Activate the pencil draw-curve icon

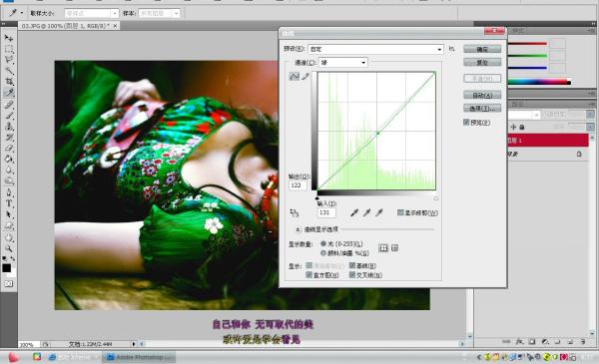305,77
